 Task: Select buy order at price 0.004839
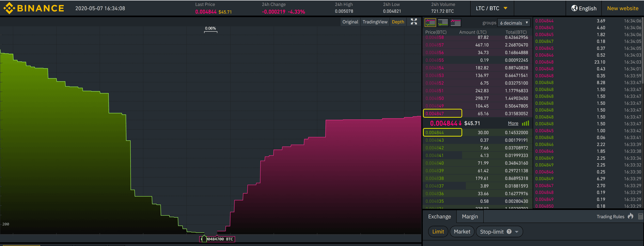[x=478, y=171]
